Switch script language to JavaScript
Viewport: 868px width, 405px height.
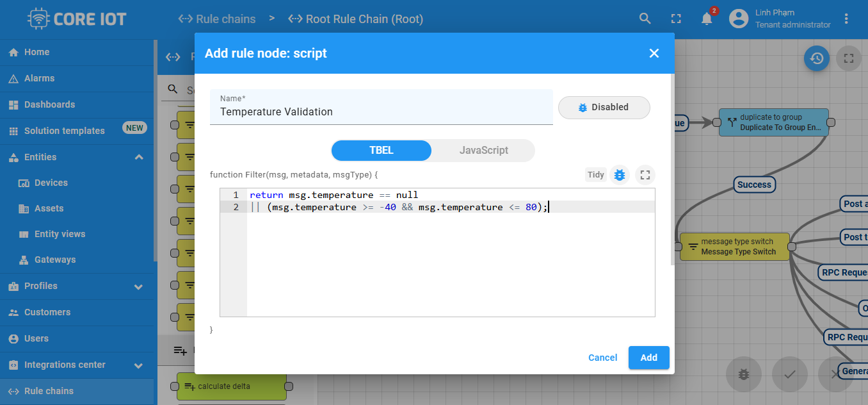[483, 151]
